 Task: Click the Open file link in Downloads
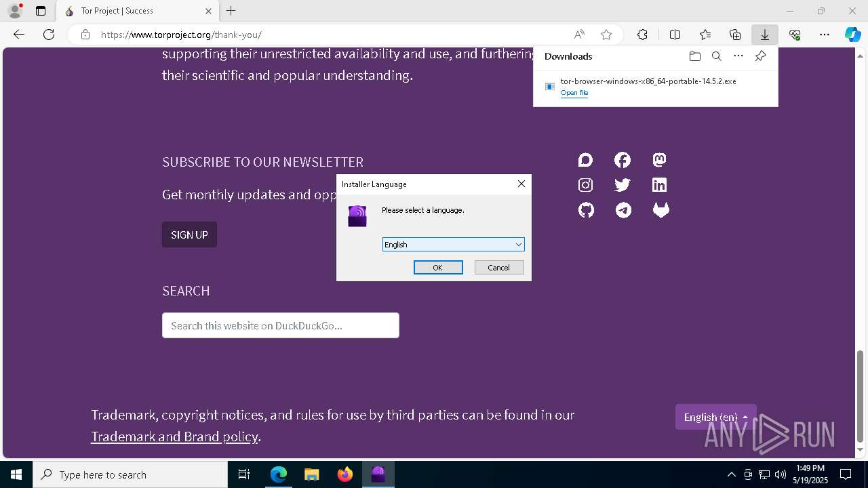coord(574,93)
